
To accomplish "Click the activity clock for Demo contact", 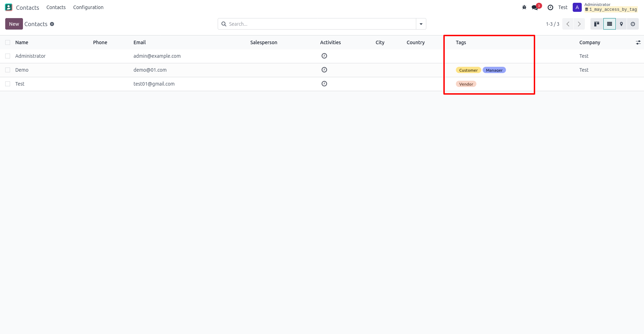I will (324, 70).
